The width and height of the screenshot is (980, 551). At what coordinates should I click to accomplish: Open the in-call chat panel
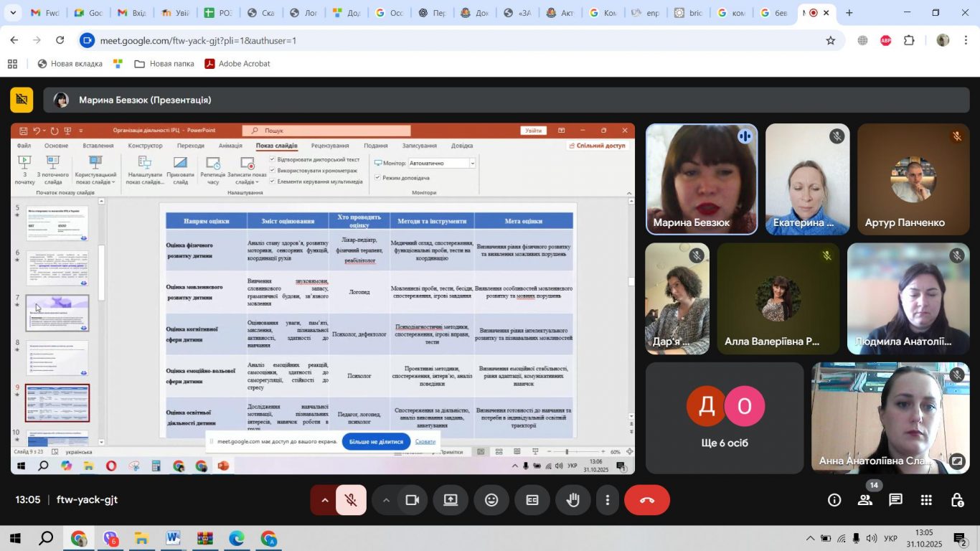pos(895,500)
